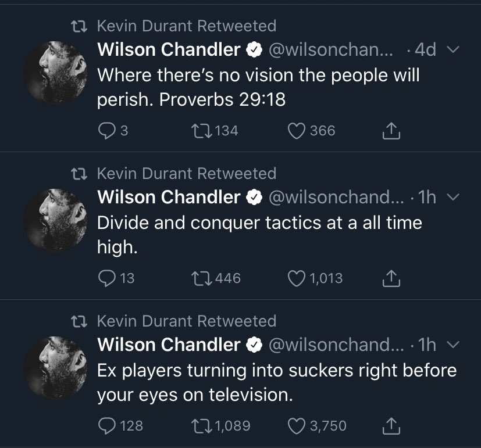Share the Proverbs 29:18 tweet

[x=391, y=130]
